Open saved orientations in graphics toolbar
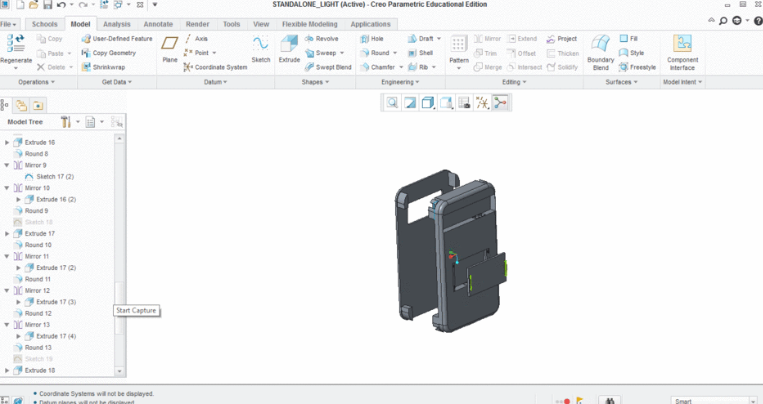 pyautogui.click(x=446, y=102)
